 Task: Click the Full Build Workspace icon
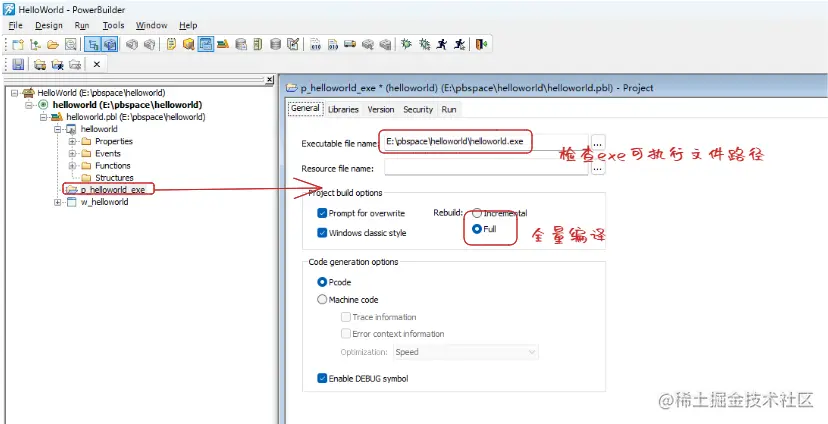click(x=333, y=44)
